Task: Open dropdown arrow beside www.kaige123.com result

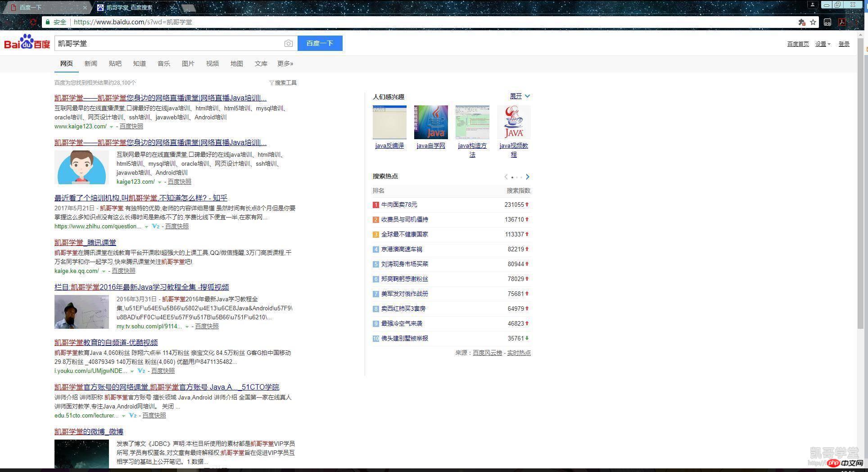Action: pos(111,127)
